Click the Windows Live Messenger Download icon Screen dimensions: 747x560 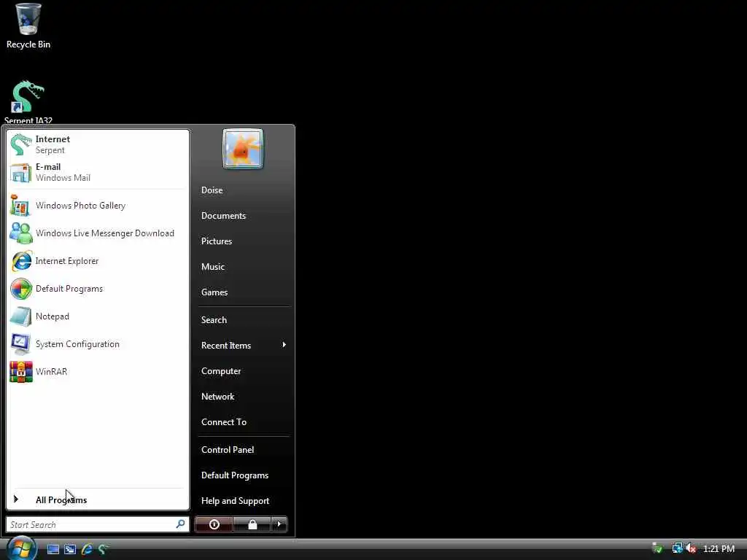(x=21, y=233)
